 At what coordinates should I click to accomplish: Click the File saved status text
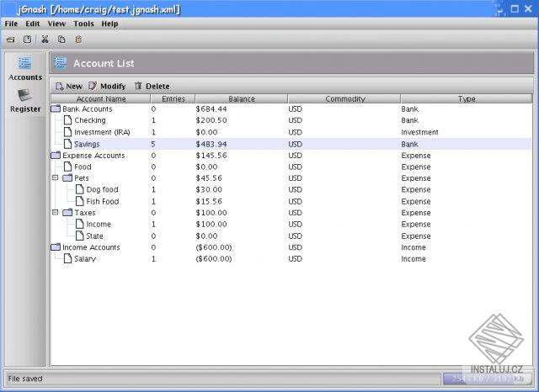click(x=25, y=379)
